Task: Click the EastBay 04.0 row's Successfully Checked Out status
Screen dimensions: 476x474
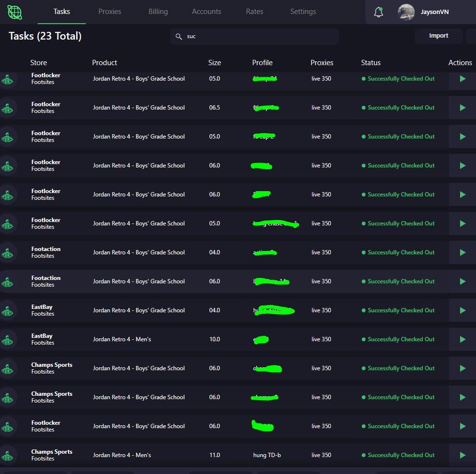Action: pos(398,310)
